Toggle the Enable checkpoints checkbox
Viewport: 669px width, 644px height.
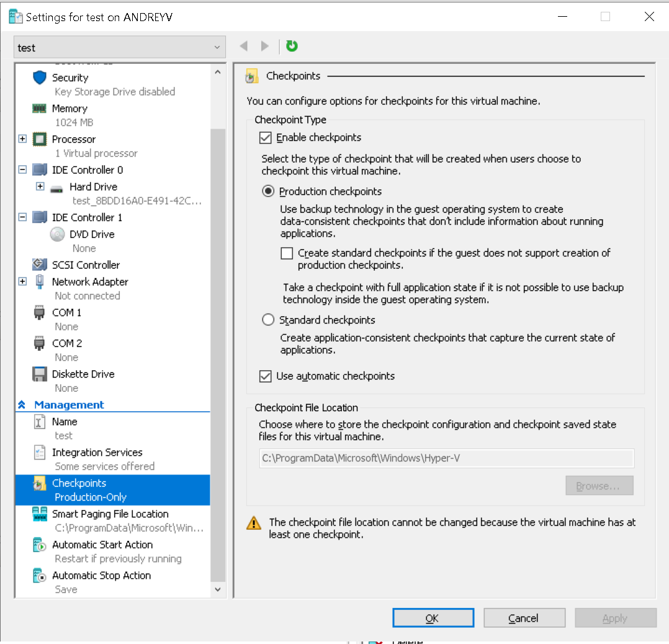click(266, 137)
